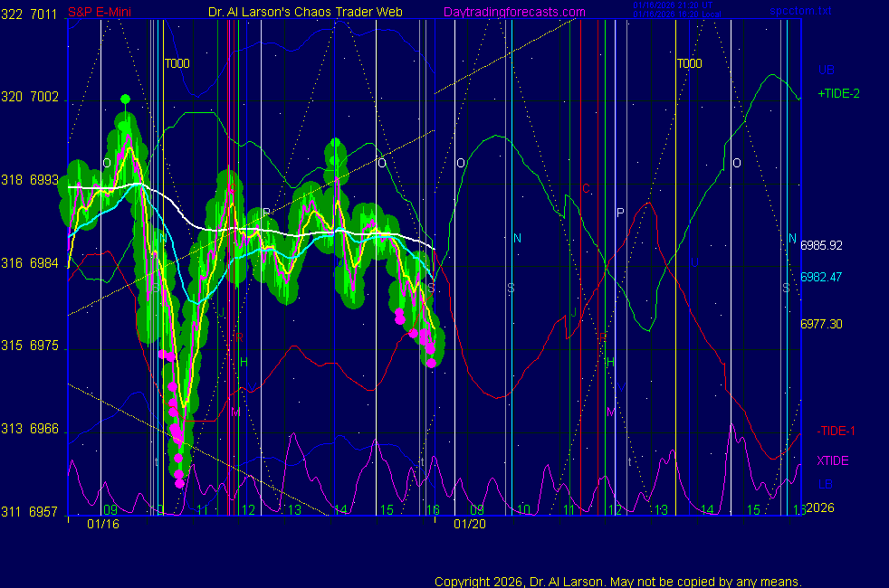The height and width of the screenshot is (588, 889).
Task: Click the 01/16 date marker on the time axis
Action: pyautogui.click(x=102, y=524)
